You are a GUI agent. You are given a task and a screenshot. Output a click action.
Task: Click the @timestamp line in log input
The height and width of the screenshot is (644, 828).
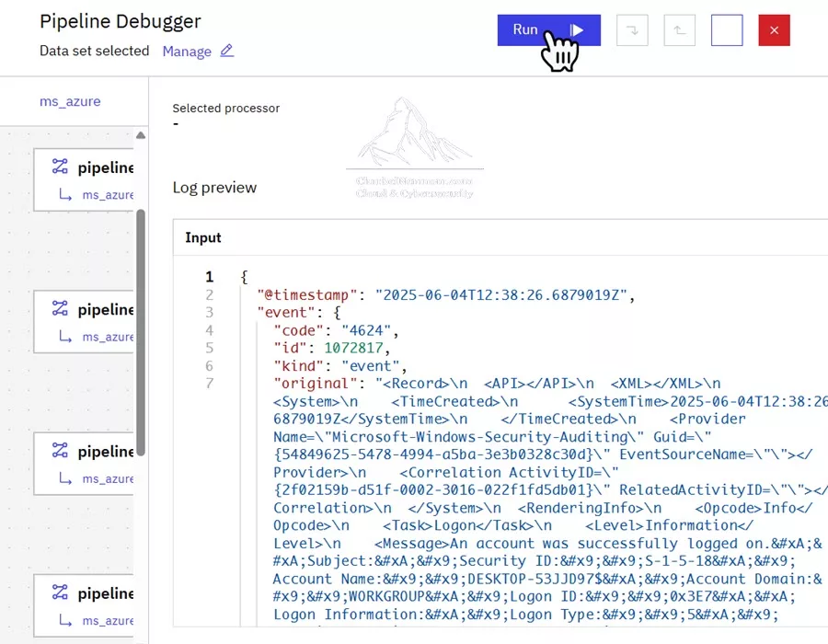pos(445,295)
